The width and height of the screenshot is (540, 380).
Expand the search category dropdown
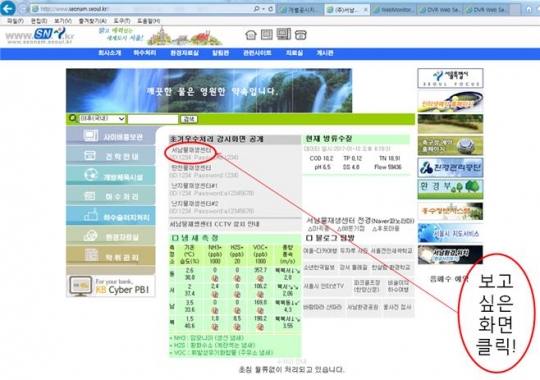102,119
